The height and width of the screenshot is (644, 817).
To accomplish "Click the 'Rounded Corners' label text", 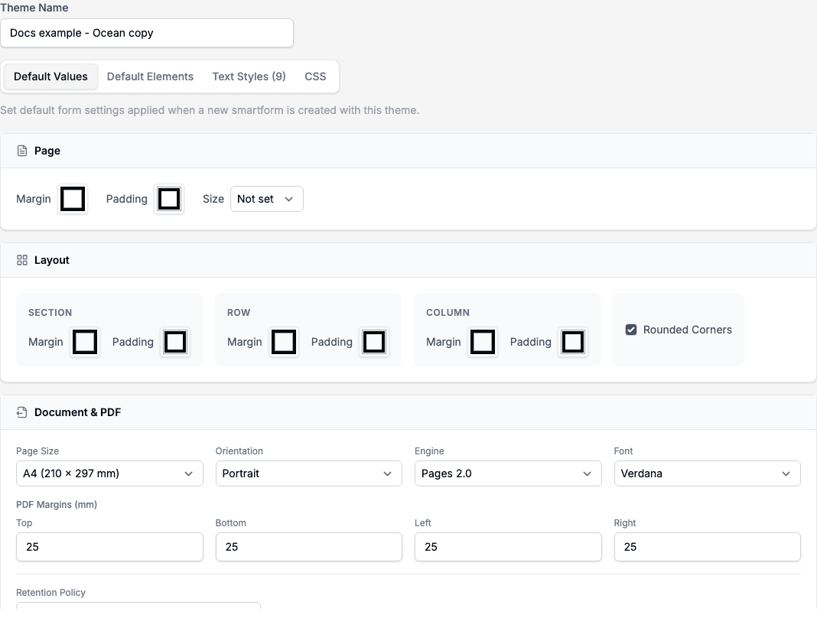I will (687, 330).
